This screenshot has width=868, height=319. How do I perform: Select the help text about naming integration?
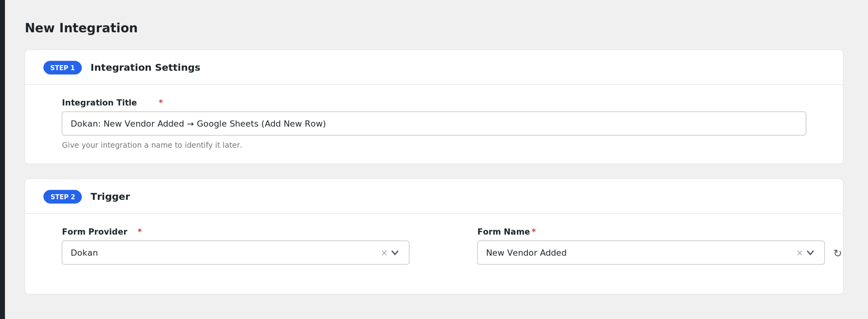152,145
